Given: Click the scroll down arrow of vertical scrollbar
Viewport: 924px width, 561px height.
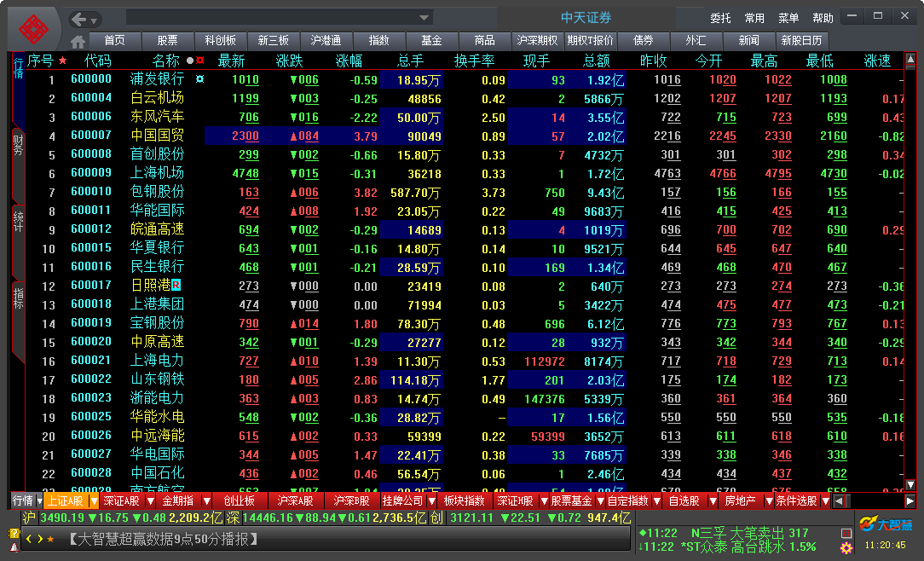Looking at the screenshot, I should click(910, 484).
